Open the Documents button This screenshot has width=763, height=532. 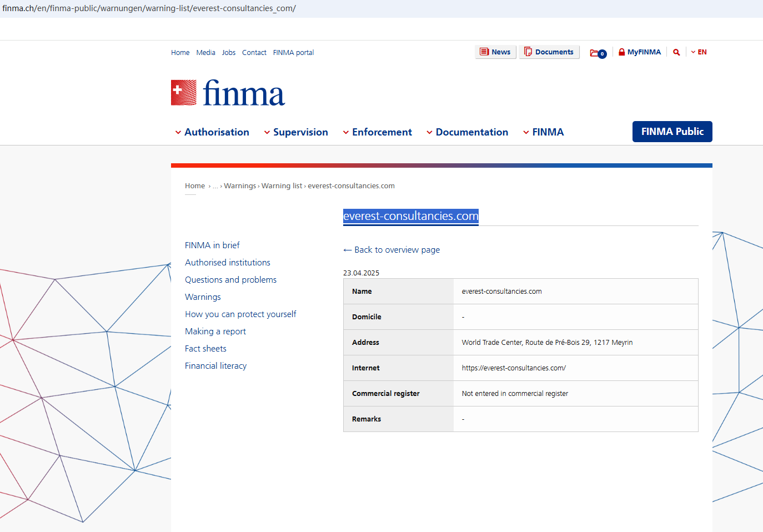point(549,52)
